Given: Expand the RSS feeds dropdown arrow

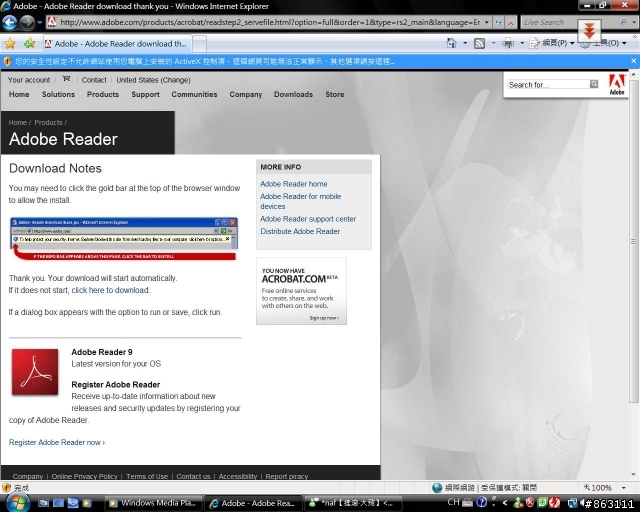Looking at the screenshot, I should (493, 43).
